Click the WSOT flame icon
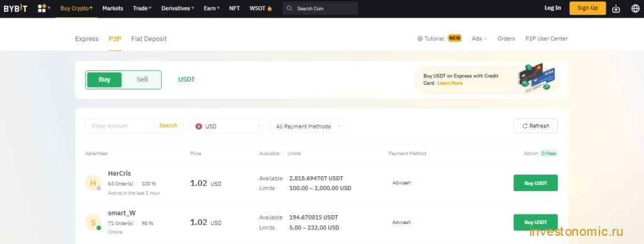The height and width of the screenshot is (244, 644). click(270, 8)
